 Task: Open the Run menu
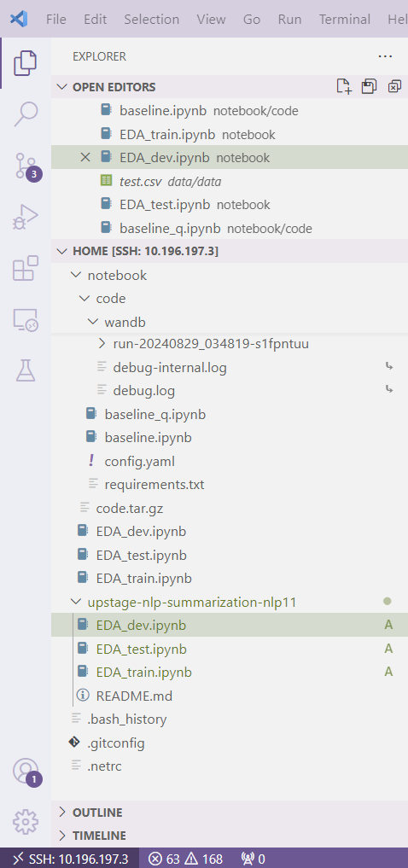click(289, 20)
